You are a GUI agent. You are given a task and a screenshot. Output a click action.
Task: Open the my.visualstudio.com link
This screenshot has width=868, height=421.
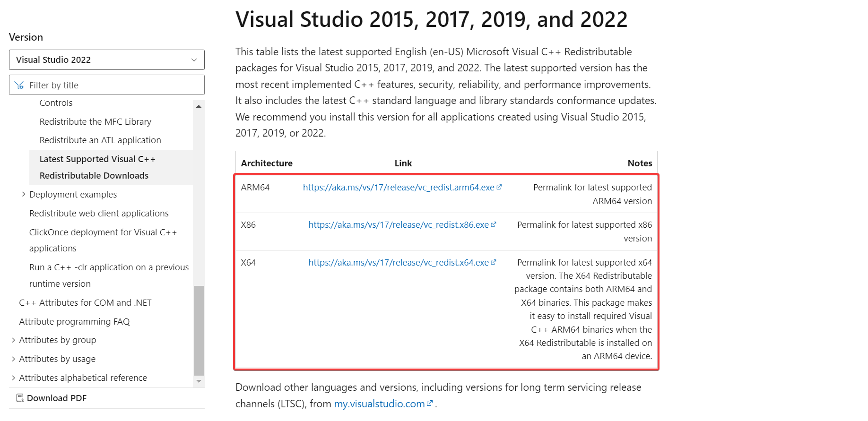click(x=379, y=404)
